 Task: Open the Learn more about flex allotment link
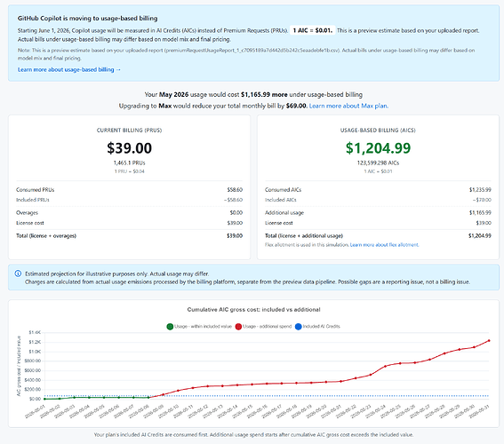[x=384, y=245]
